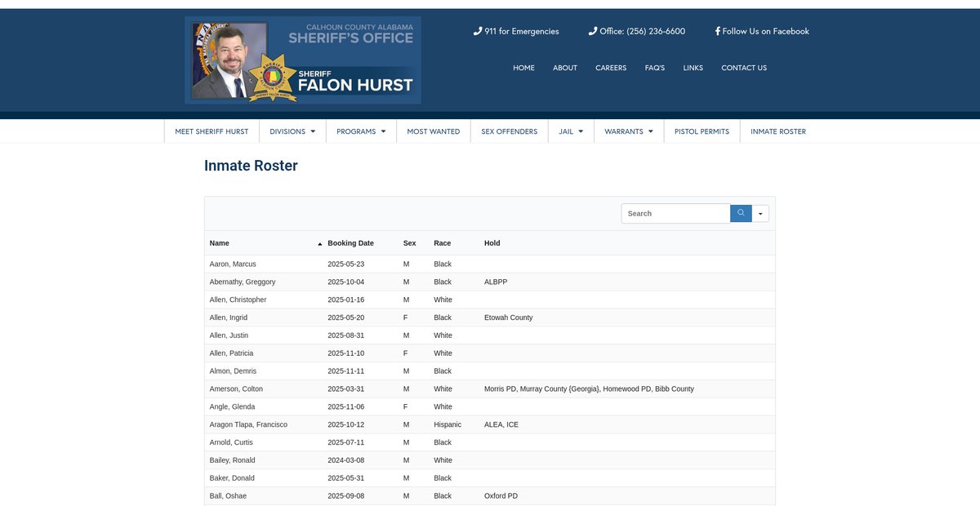Expand the JAIL dropdown menu

pos(571,131)
